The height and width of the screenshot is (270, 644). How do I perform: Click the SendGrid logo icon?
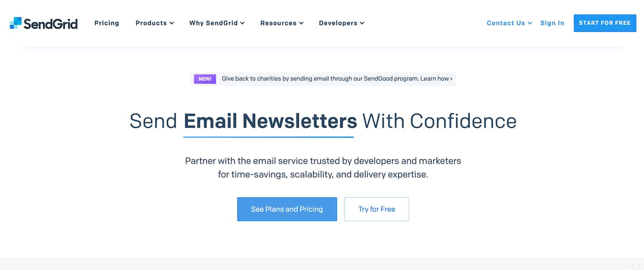tap(16, 23)
